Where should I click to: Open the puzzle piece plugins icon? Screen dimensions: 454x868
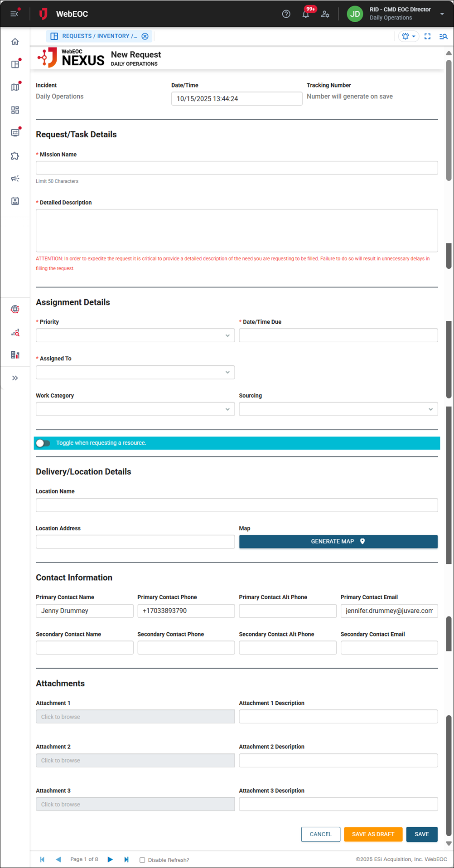pyautogui.click(x=15, y=156)
